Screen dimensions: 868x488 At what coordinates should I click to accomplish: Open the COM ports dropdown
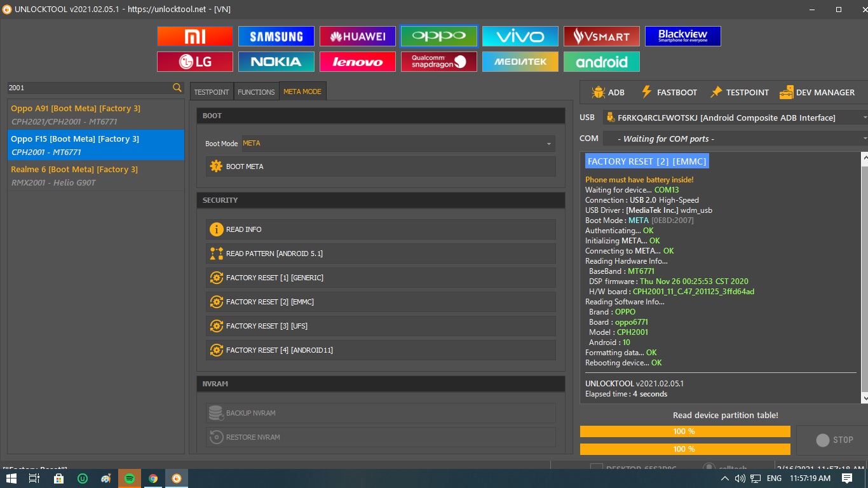[x=735, y=139]
